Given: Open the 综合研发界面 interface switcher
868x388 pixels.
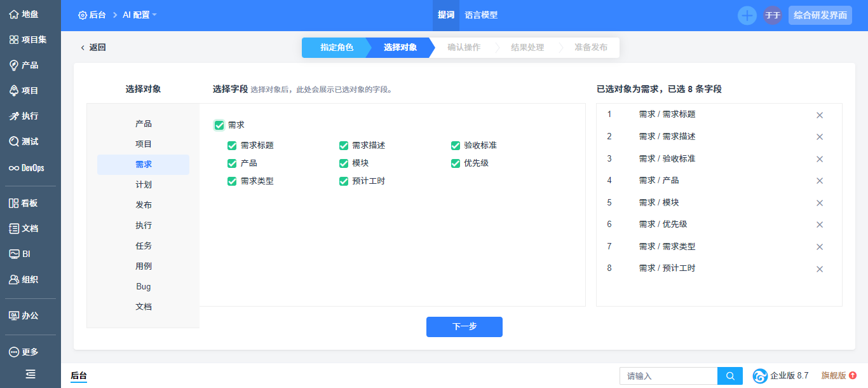Looking at the screenshot, I should pyautogui.click(x=820, y=15).
